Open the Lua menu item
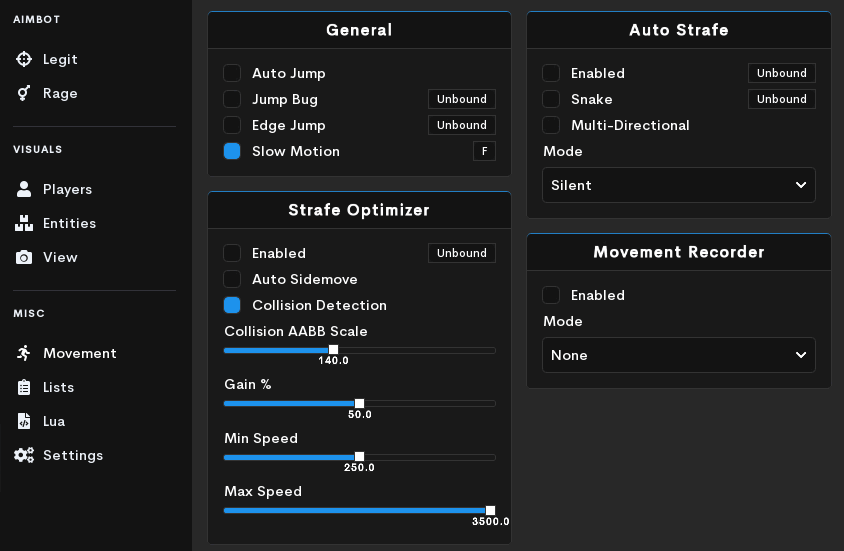 click(54, 421)
